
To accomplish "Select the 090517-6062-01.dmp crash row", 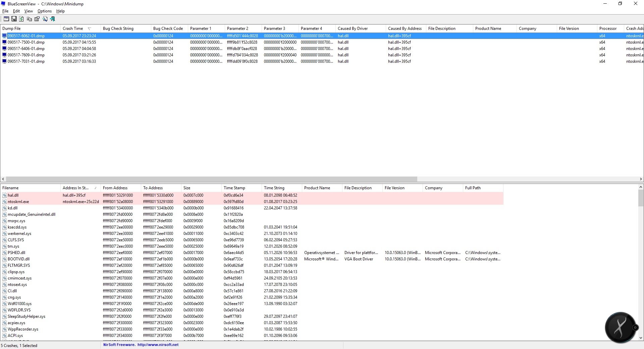I will coord(322,36).
